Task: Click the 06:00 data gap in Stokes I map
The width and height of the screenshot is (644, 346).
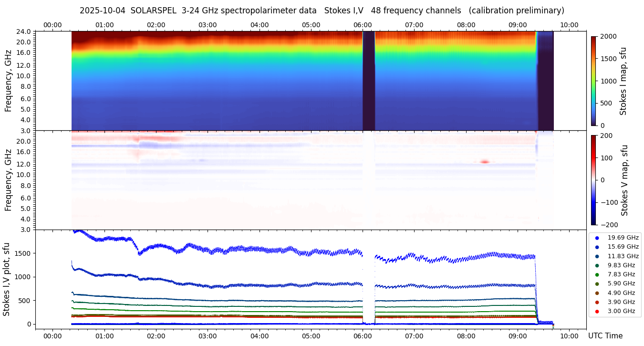Action: [x=368, y=81]
